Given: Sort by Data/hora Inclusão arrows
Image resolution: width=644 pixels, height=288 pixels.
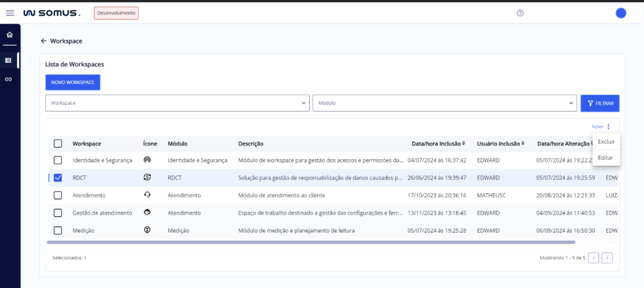Looking at the screenshot, I should click(x=463, y=143).
